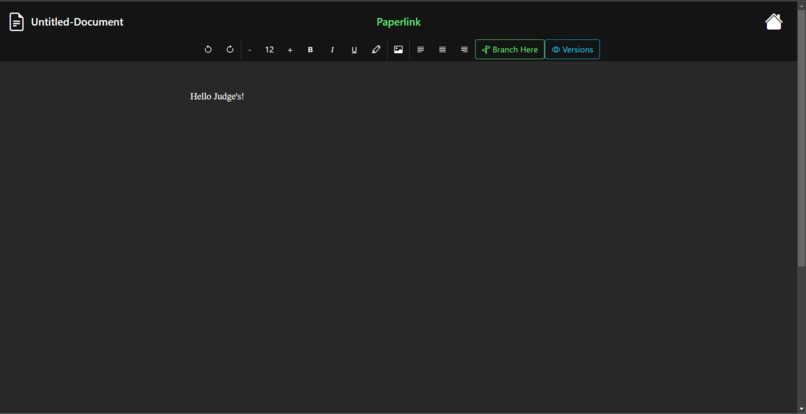This screenshot has height=414, width=806.
Task: Go home via the house icon
Action: click(774, 22)
